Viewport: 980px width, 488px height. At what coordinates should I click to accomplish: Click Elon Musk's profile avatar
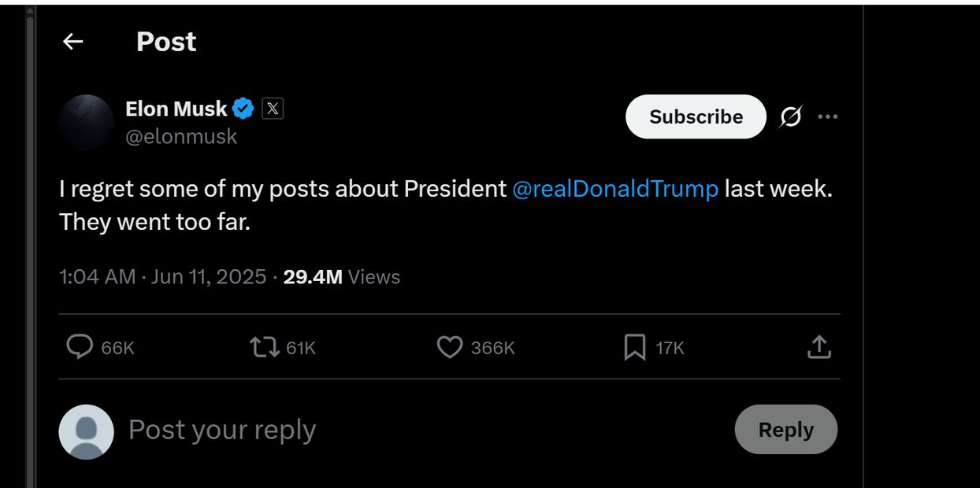[x=87, y=122]
